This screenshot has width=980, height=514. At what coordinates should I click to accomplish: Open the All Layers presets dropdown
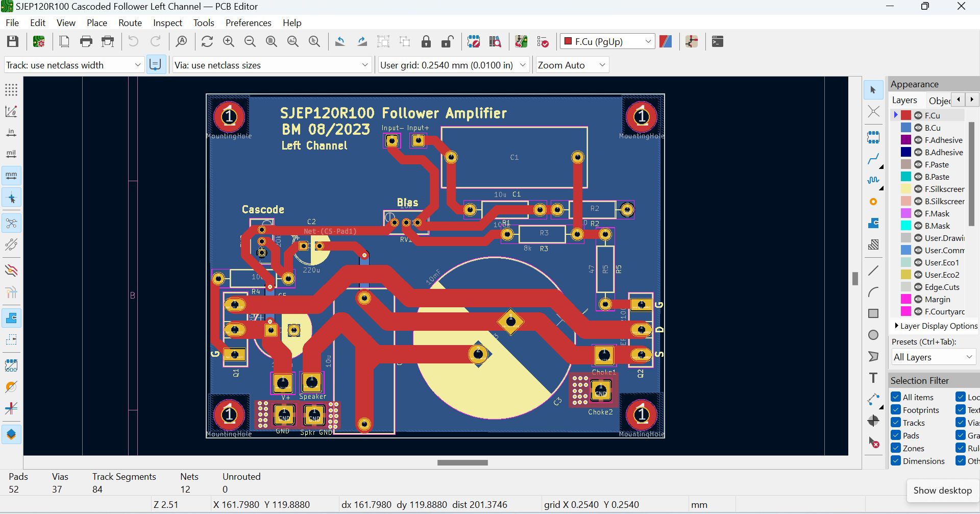coord(934,357)
